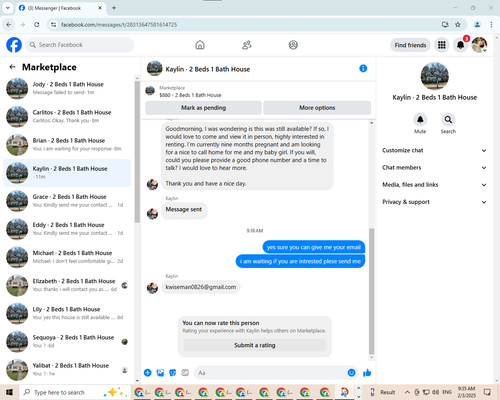The image size is (500, 400).
Task: Click the browser address bar URL
Action: point(119,25)
